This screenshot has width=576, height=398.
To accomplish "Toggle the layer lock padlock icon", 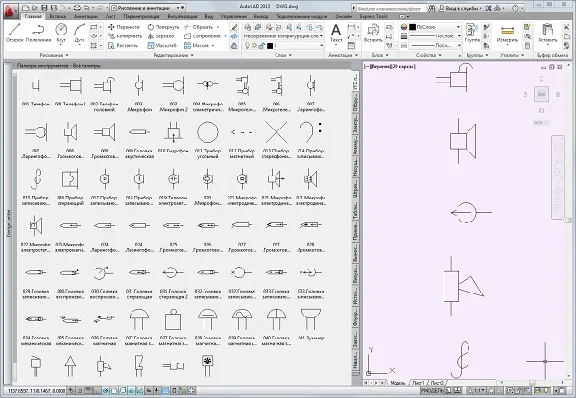I will coord(261,45).
